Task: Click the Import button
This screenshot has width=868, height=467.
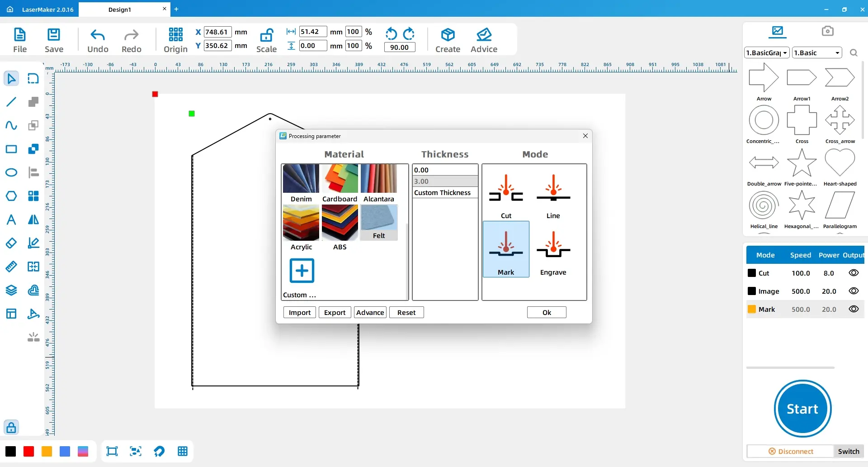Action: (x=299, y=312)
